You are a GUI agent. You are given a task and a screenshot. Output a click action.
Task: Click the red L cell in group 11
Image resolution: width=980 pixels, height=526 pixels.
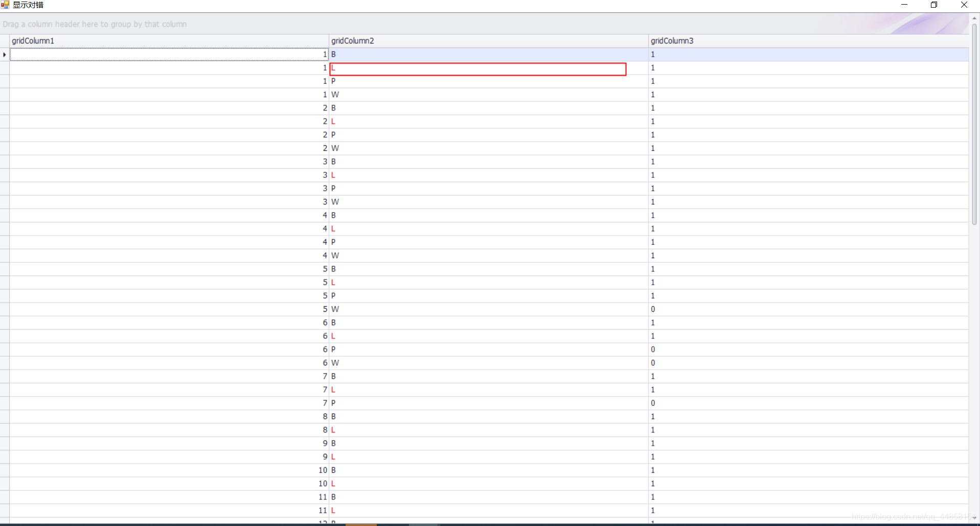pos(489,511)
